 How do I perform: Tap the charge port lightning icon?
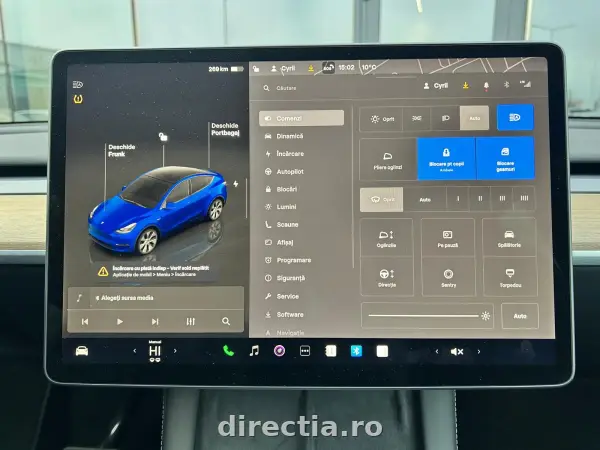(x=236, y=184)
